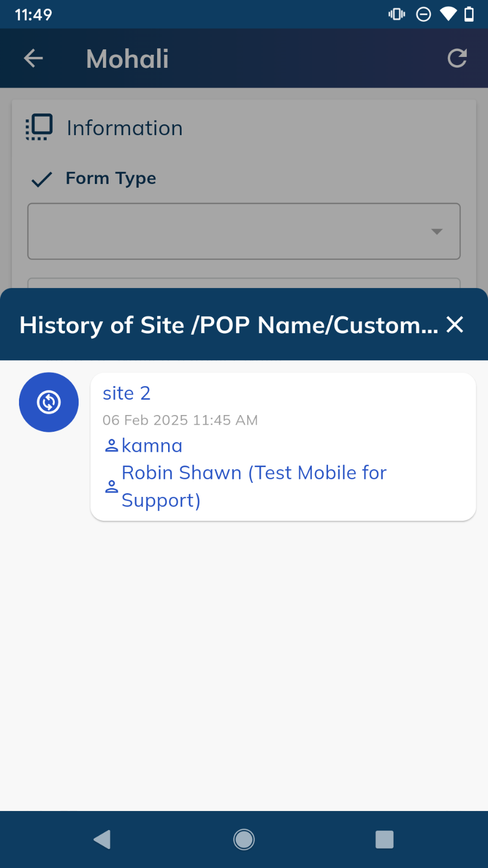Expand the Form Type dropdown arrow
The height and width of the screenshot is (868, 488).
pos(436,232)
